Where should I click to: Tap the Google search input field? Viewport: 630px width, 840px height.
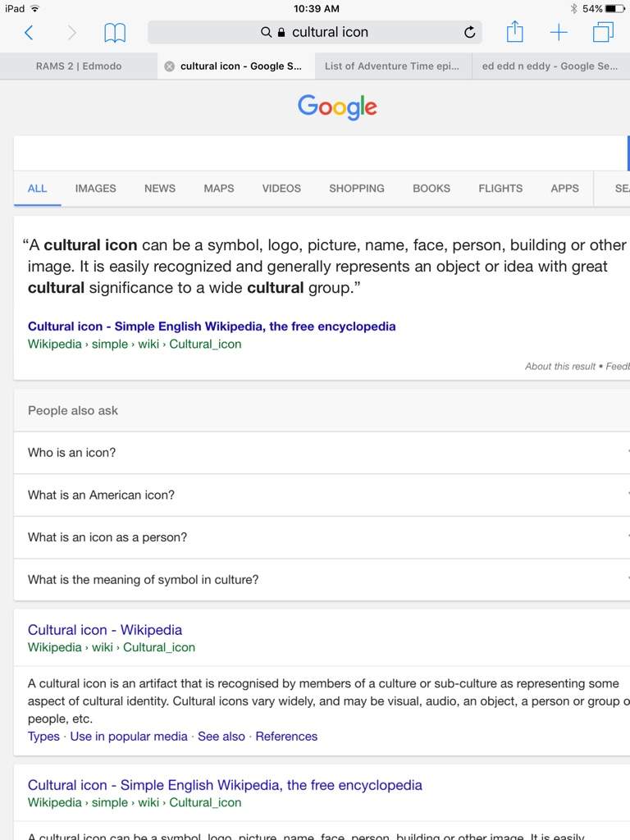pyautogui.click(x=320, y=153)
